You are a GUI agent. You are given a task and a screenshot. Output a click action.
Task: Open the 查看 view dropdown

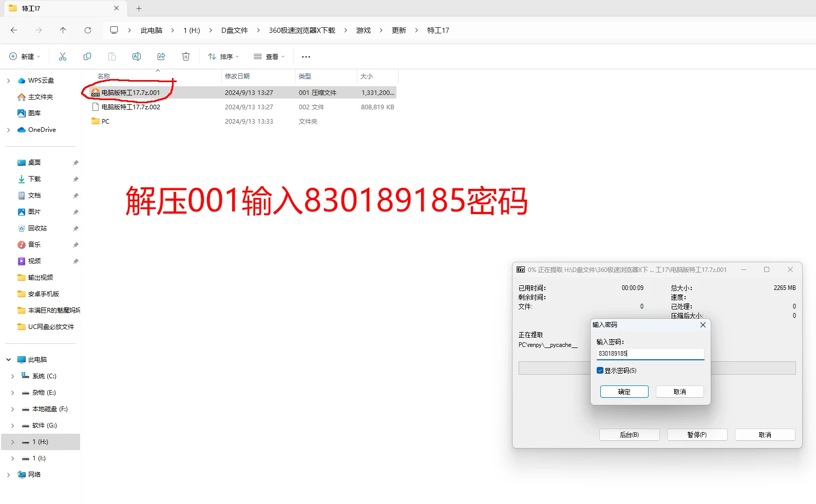click(x=269, y=56)
